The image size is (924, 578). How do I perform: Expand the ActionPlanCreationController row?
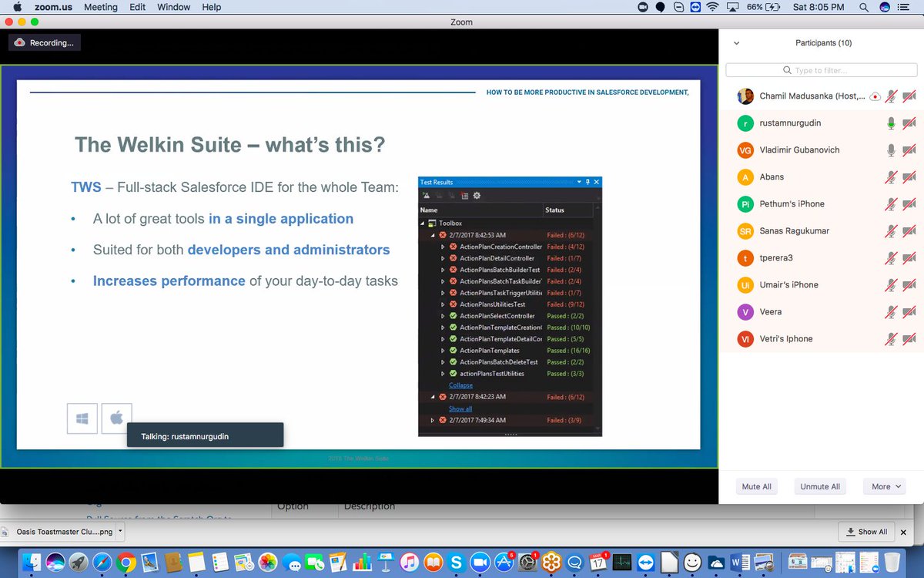pyautogui.click(x=444, y=247)
